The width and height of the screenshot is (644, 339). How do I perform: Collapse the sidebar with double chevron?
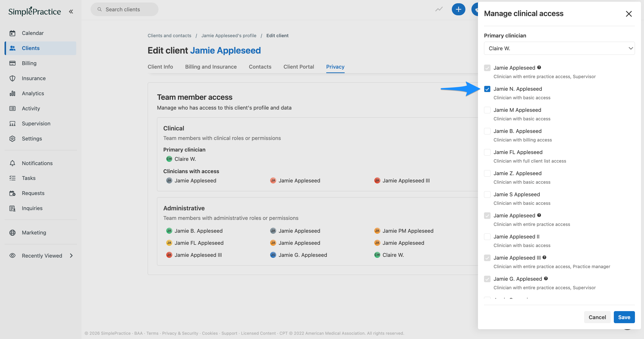coord(71,12)
